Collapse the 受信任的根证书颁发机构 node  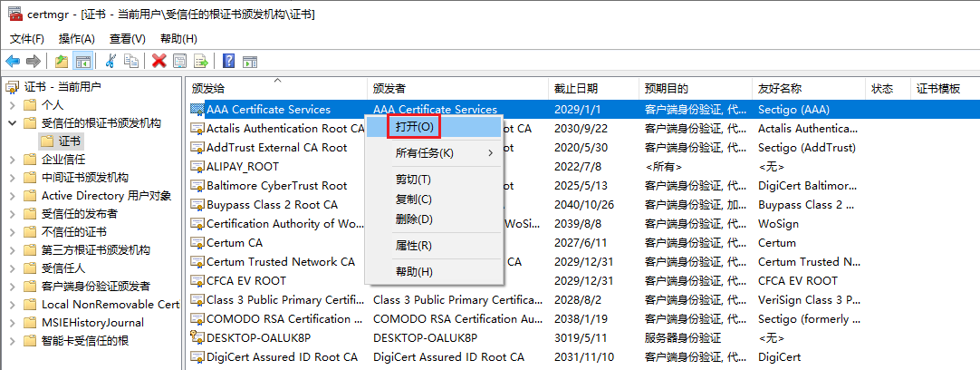[13, 123]
